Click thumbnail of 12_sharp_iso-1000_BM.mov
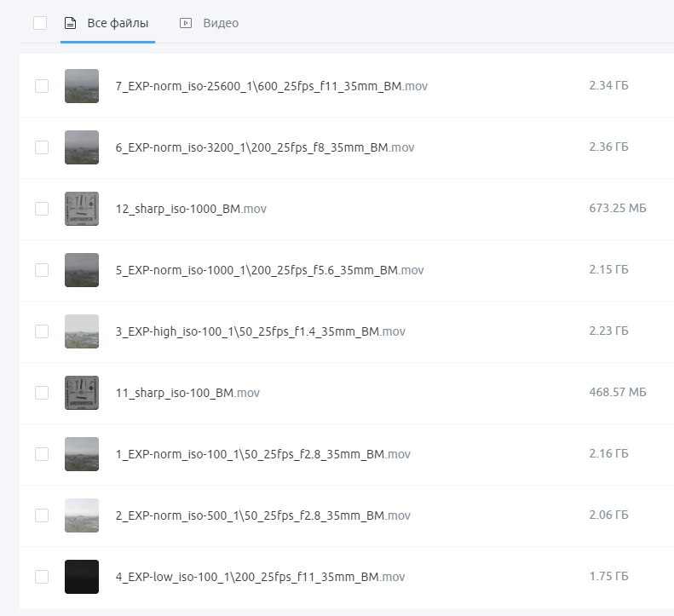The image size is (674, 616). click(x=82, y=209)
